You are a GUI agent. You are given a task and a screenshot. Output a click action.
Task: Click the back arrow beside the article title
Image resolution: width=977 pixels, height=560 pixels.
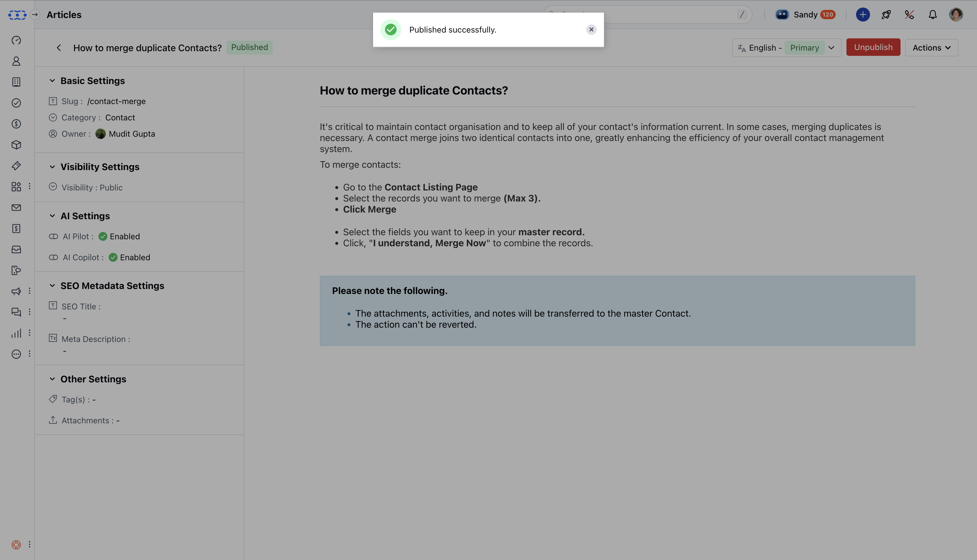click(59, 48)
